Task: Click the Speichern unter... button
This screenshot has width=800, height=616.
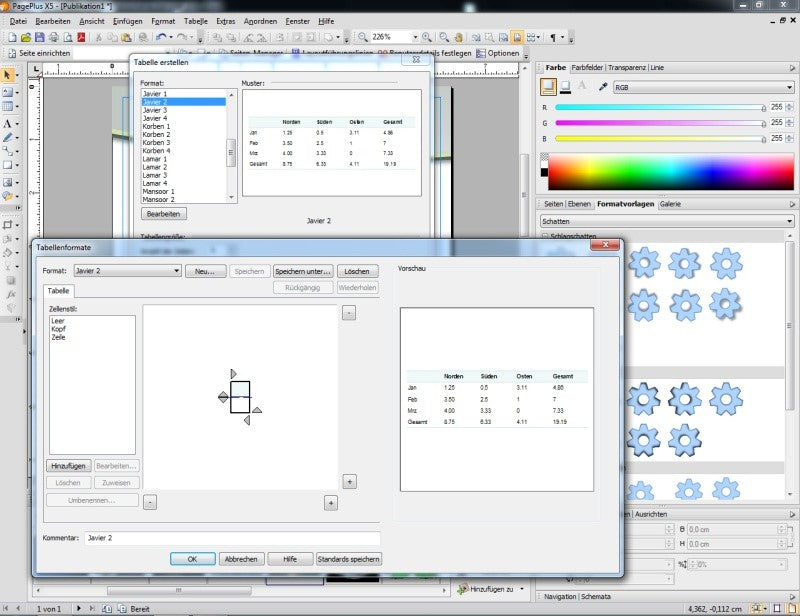Action: click(303, 272)
